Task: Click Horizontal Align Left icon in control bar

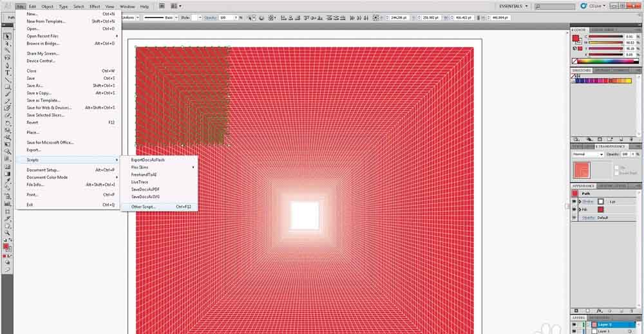Action: pyautogui.click(x=283, y=17)
